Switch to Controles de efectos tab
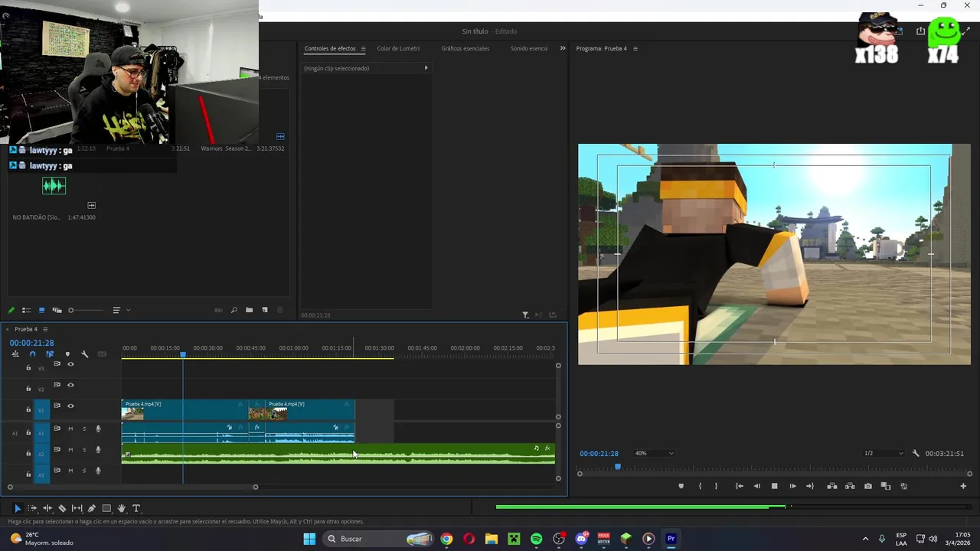The image size is (980, 551). click(x=330, y=48)
